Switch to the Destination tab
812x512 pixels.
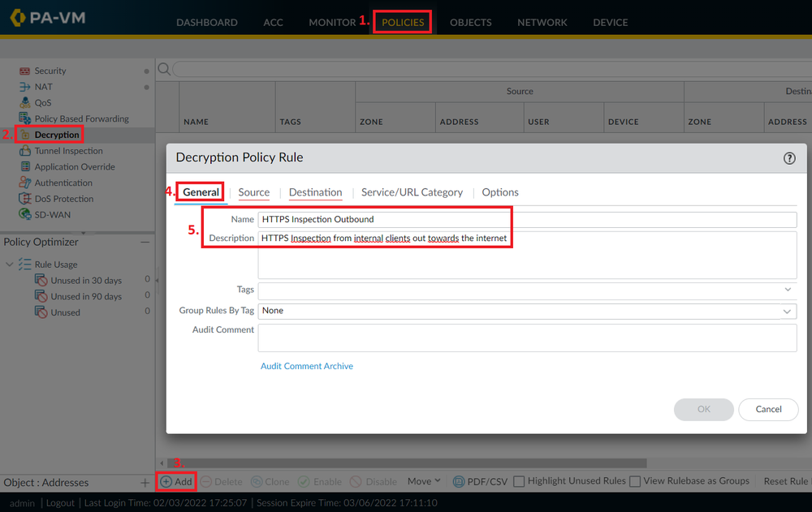315,192
